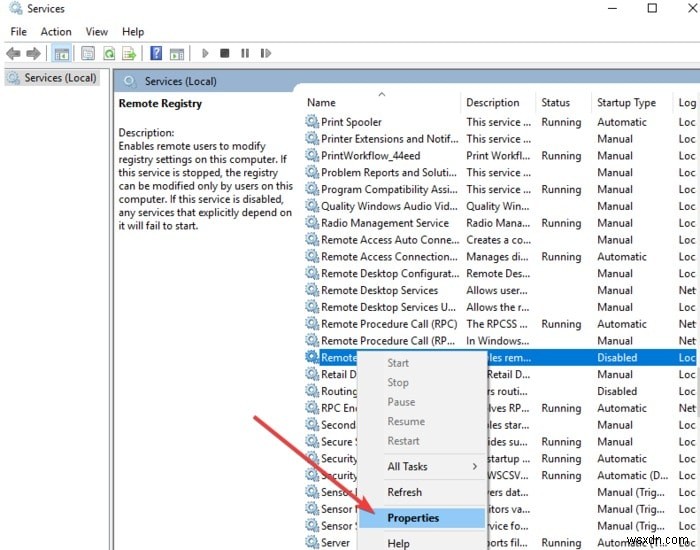
Task: Click the Back arrow in the toolbar
Action: click(14, 53)
